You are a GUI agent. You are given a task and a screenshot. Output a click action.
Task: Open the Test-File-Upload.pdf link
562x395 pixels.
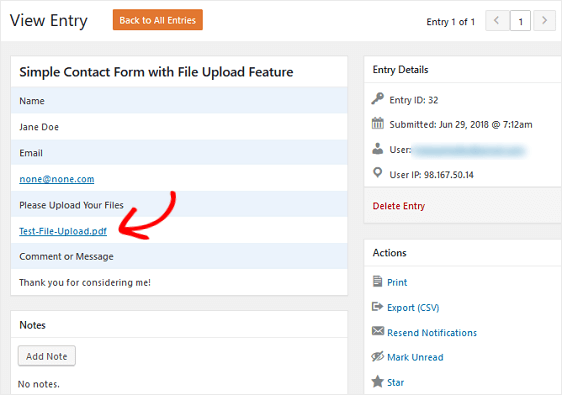[x=63, y=231]
